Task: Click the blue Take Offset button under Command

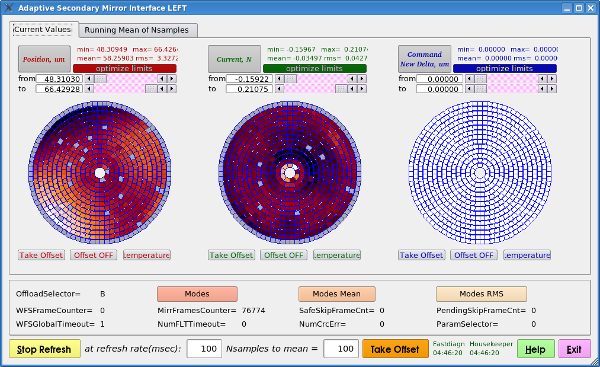Action: point(422,255)
